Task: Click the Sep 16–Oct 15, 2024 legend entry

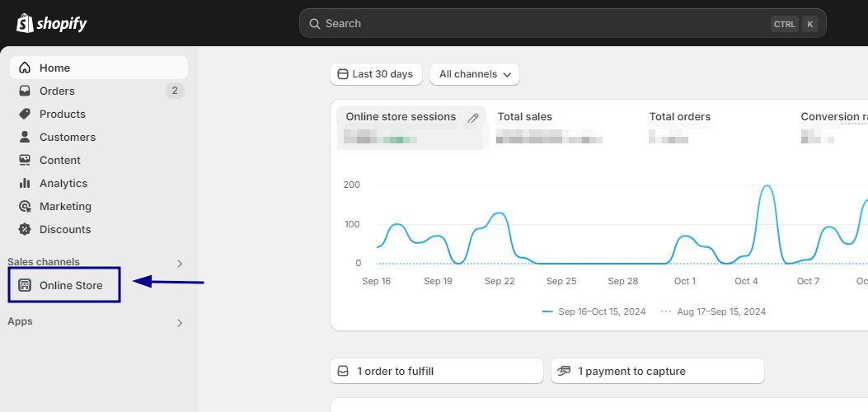Action: [594, 311]
